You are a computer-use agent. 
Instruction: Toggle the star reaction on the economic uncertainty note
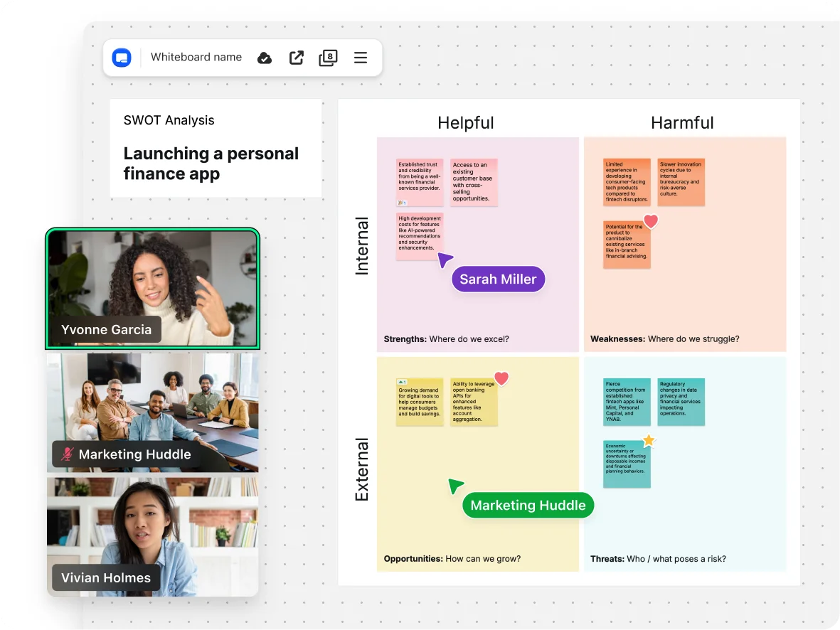coord(648,440)
